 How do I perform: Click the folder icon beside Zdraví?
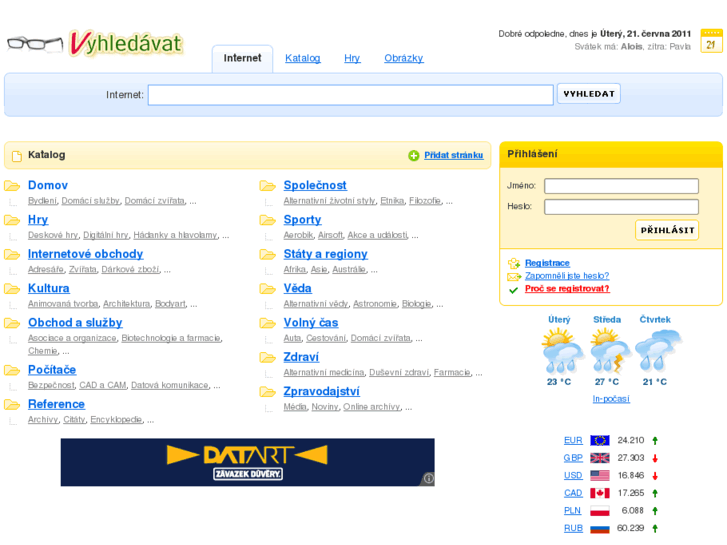268,358
